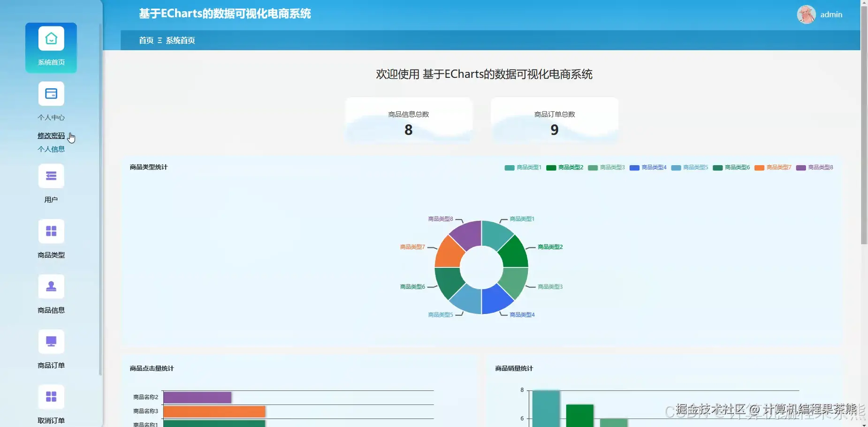Select the 商品信息 person icon

pos(51,286)
